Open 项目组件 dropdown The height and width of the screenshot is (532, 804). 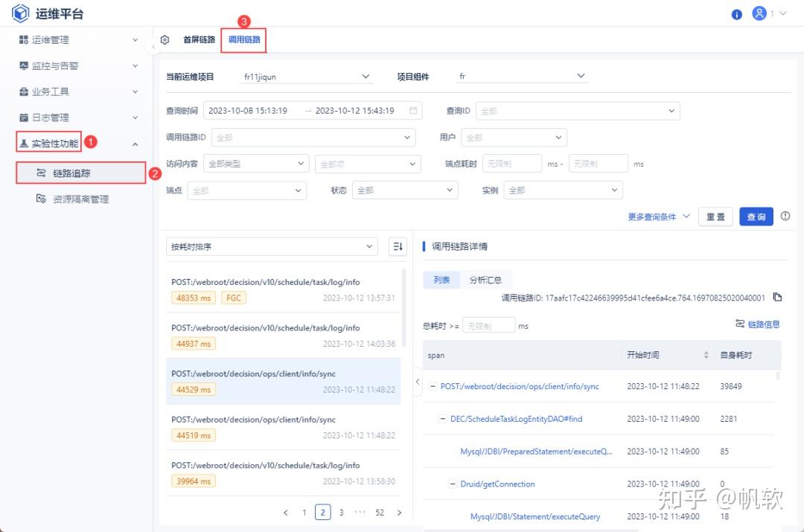[x=521, y=77]
